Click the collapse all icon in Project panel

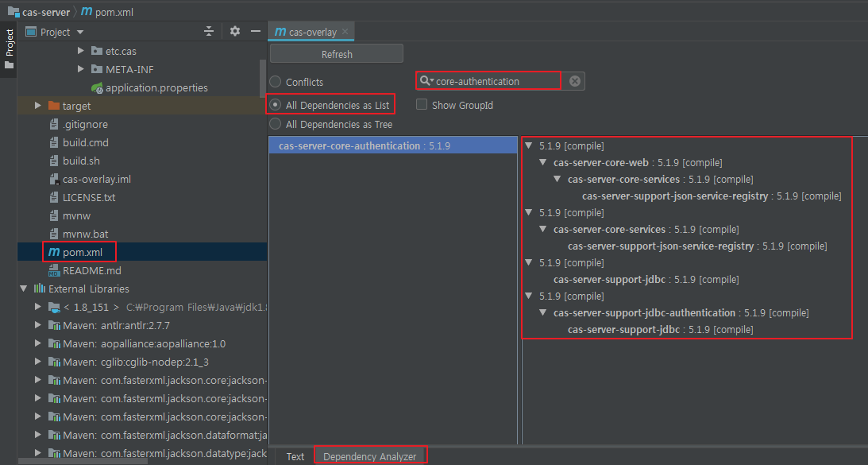coord(209,32)
